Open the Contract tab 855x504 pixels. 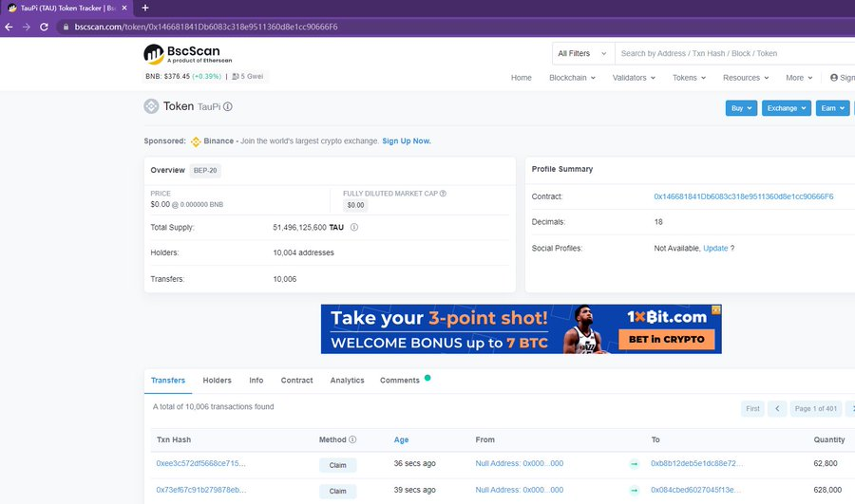pyautogui.click(x=296, y=381)
